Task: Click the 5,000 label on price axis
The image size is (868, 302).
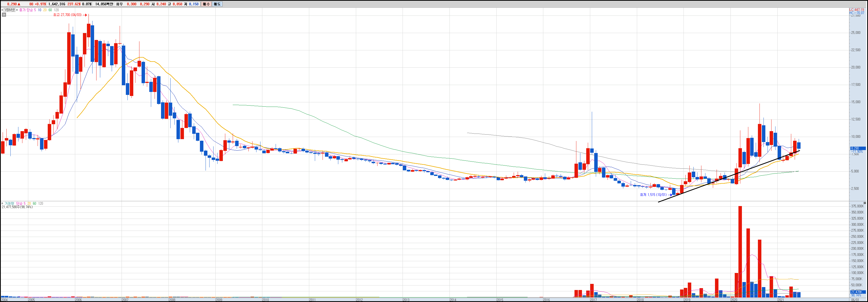Action: [855, 171]
